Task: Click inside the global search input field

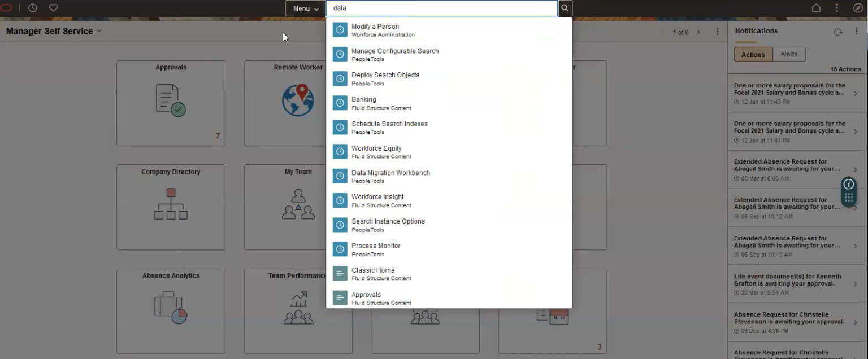Action: coord(441,8)
